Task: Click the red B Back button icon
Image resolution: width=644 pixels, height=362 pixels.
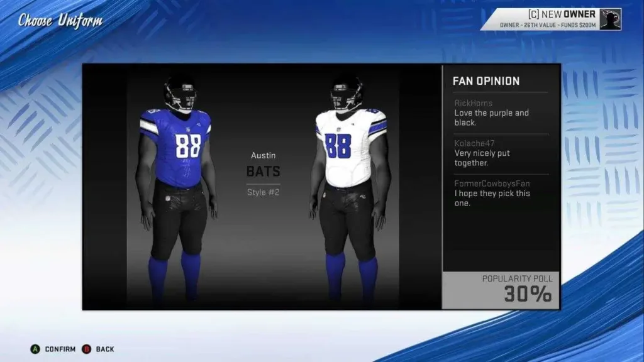Action: click(86, 349)
